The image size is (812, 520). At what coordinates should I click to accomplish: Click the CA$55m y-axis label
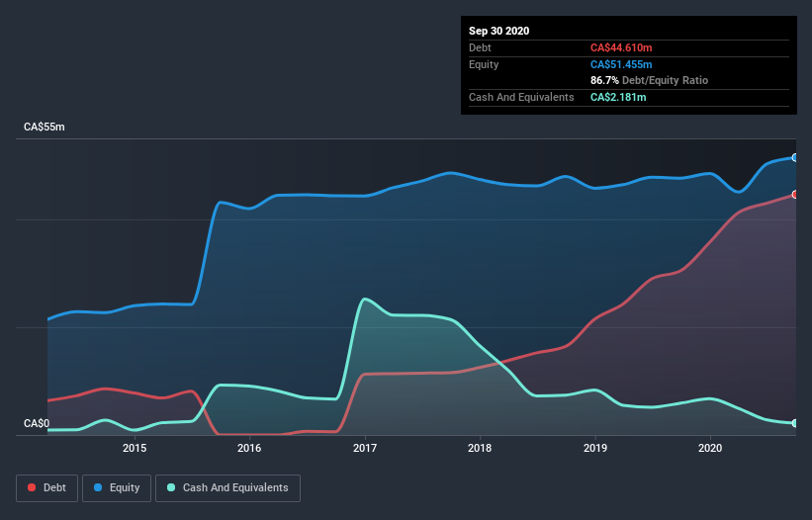tap(45, 127)
